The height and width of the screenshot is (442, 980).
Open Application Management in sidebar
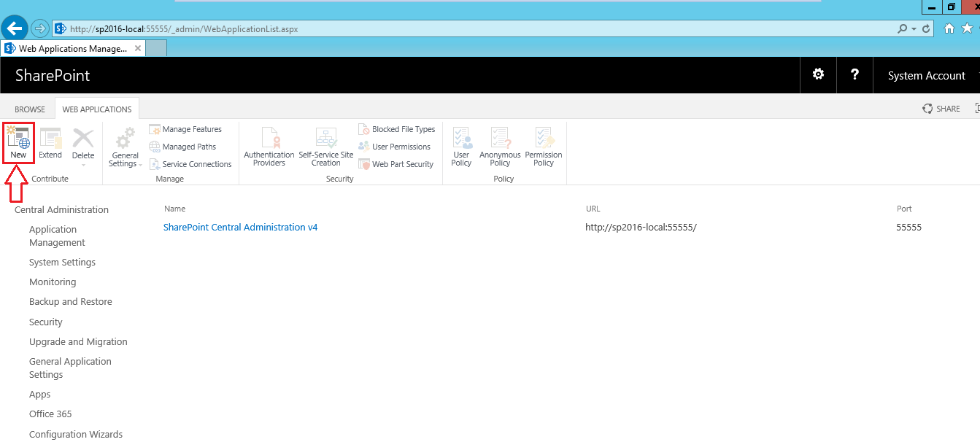pos(57,236)
